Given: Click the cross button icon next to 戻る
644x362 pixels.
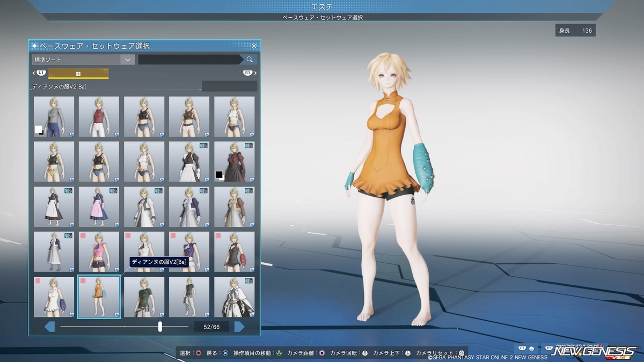Looking at the screenshot, I should [225, 353].
